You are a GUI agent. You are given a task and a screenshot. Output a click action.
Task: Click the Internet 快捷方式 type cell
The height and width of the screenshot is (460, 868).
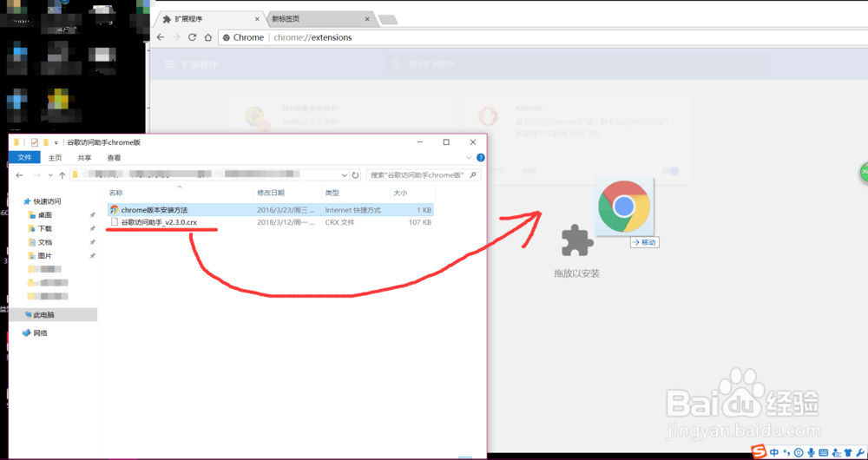click(352, 210)
